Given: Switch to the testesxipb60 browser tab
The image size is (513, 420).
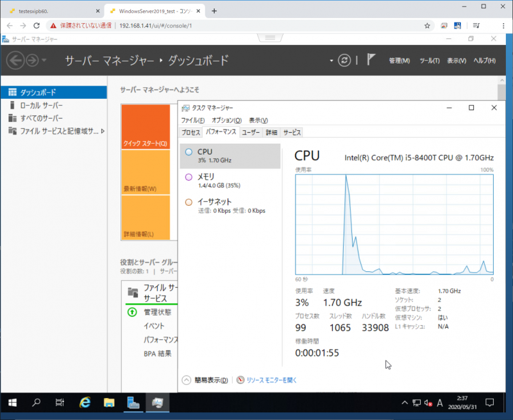Looking at the screenshot, I should (54, 11).
